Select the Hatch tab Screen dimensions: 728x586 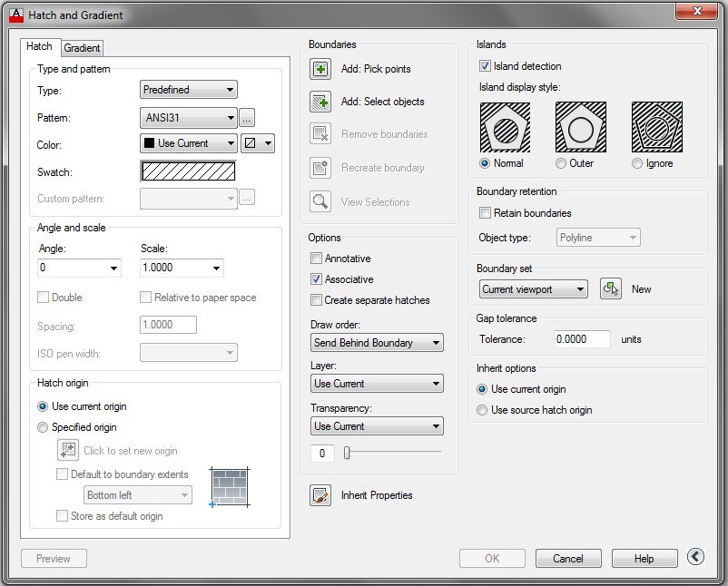[39, 46]
